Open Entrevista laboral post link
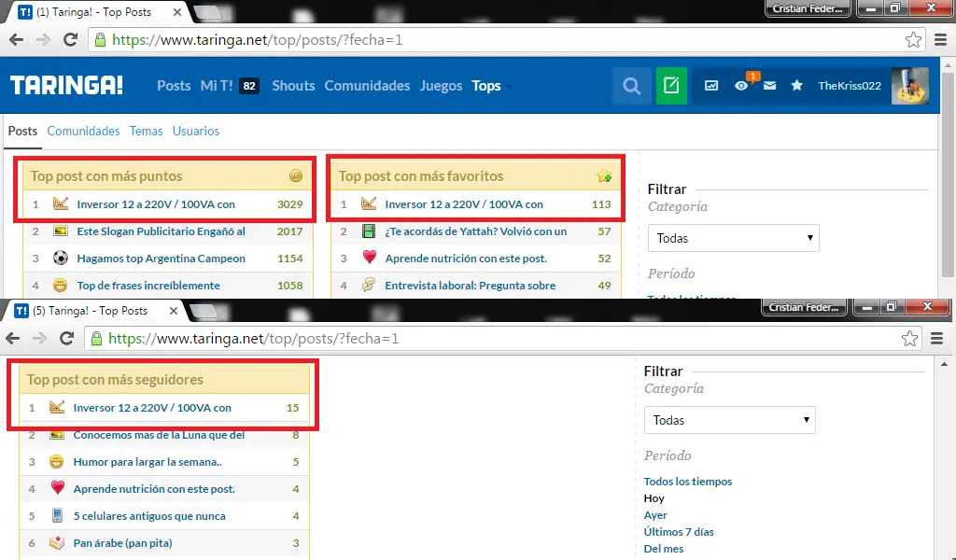 pos(471,286)
